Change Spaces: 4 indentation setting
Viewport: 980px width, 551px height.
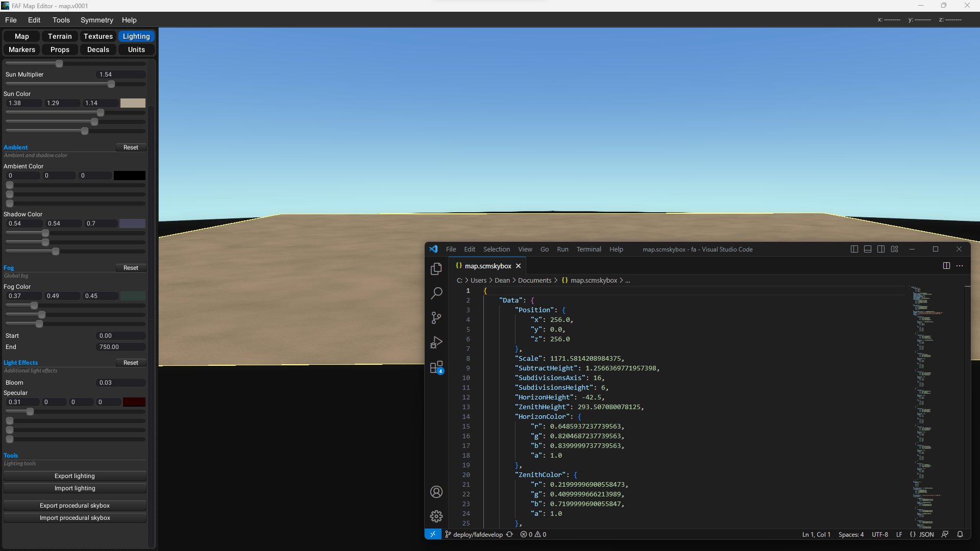[851, 534]
